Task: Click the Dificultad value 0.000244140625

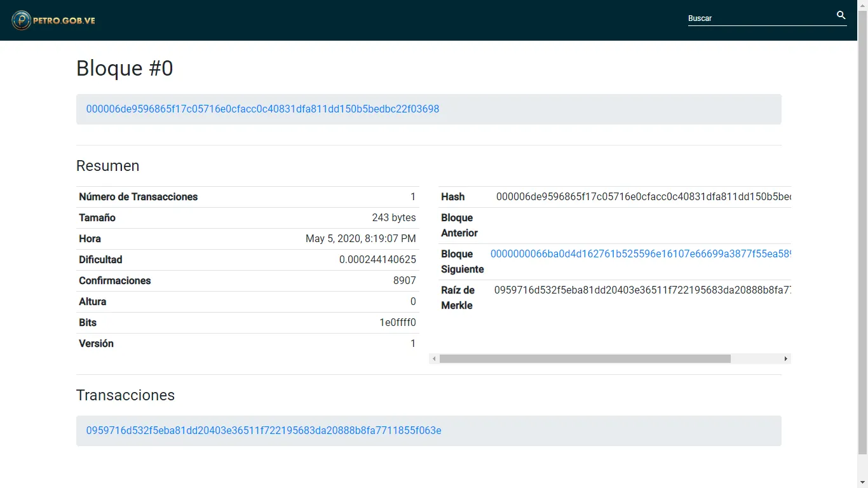Action: pos(377,259)
